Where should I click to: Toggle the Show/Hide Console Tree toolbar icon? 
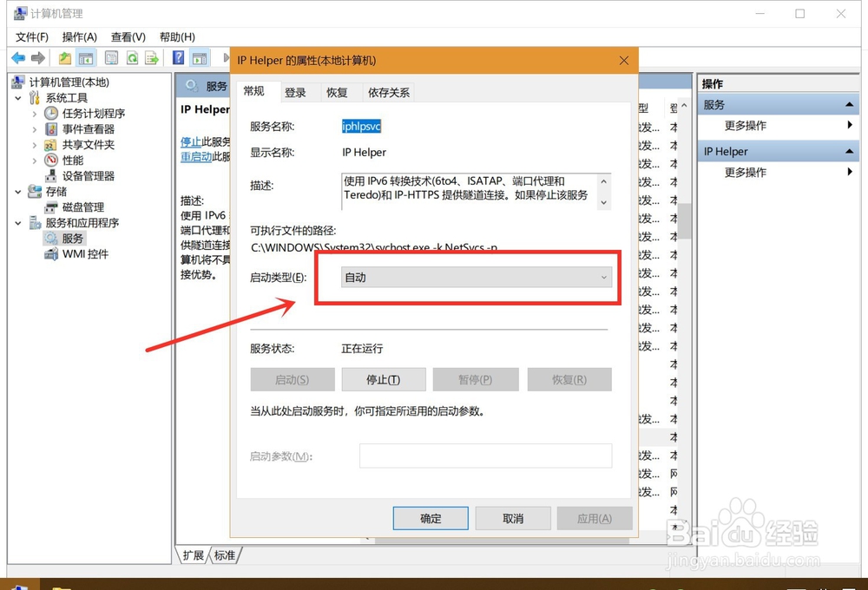click(85, 57)
